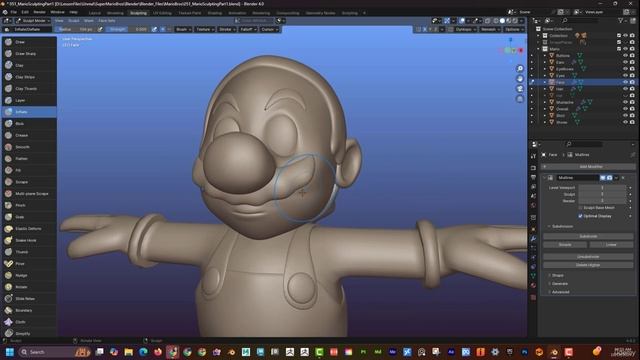640x360 pixels.
Task: Select the Pinch brush
Action: 29,205
